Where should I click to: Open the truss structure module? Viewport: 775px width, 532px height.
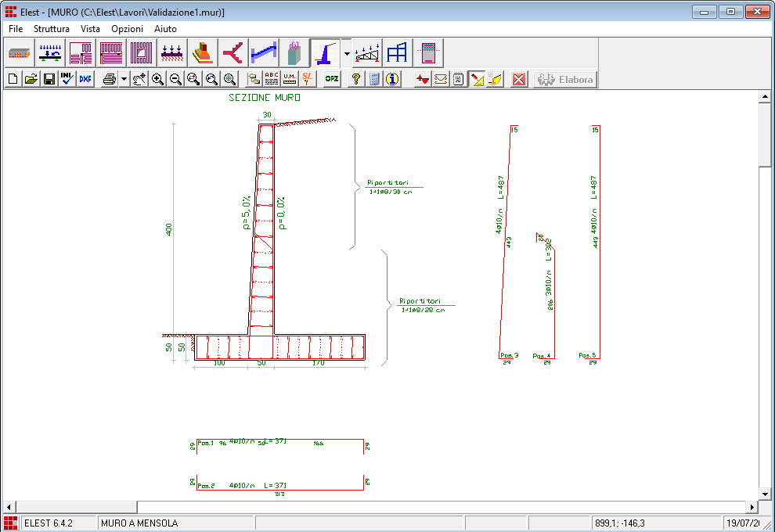point(368,52)
